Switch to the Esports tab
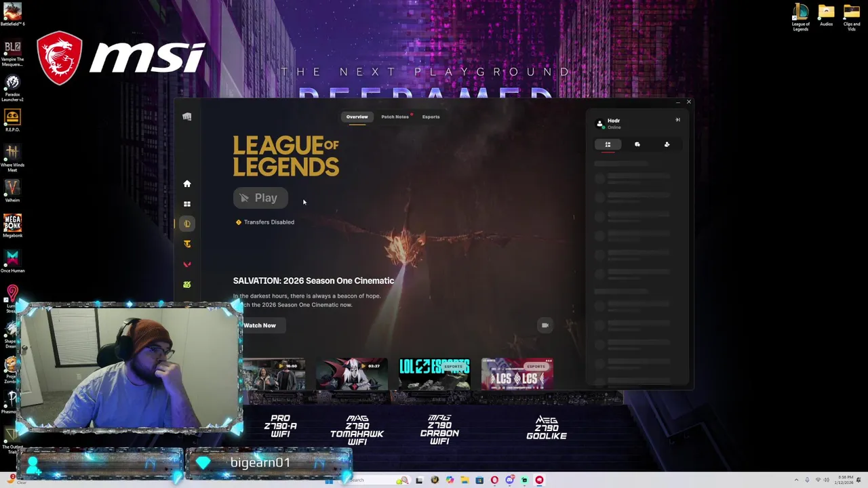 [x=431, y=117]
